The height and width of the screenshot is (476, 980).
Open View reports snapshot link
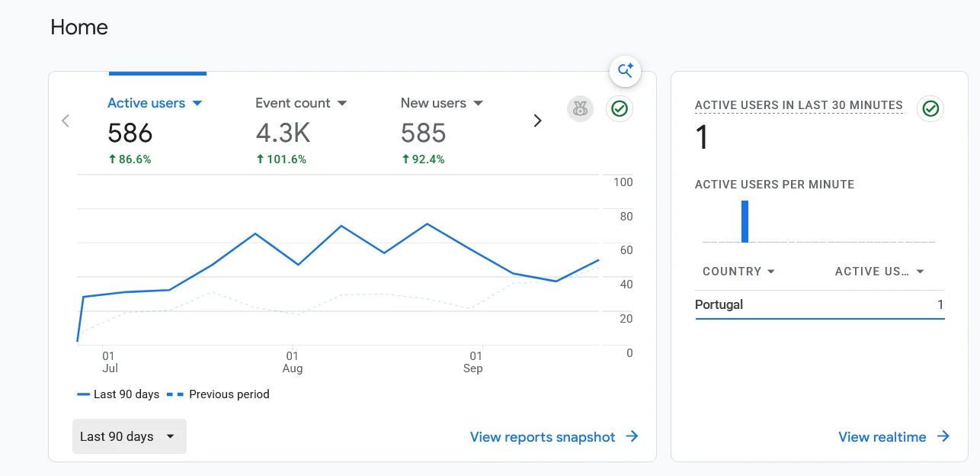[554, 437]
